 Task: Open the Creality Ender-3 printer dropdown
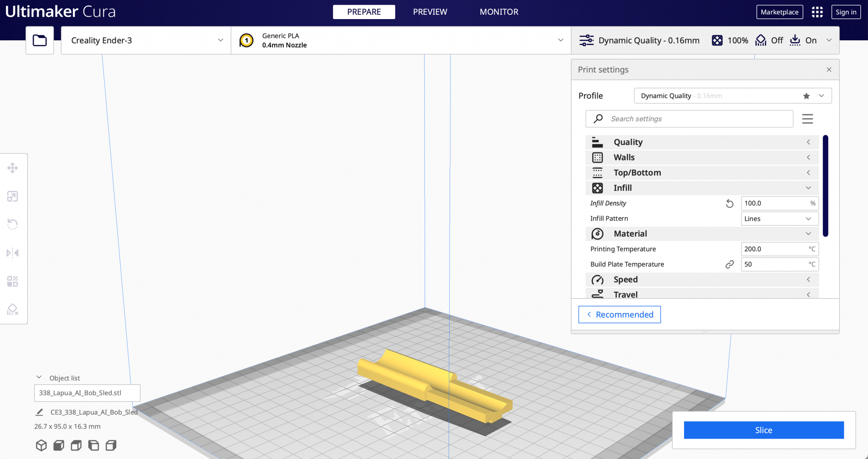coord(146,40)
